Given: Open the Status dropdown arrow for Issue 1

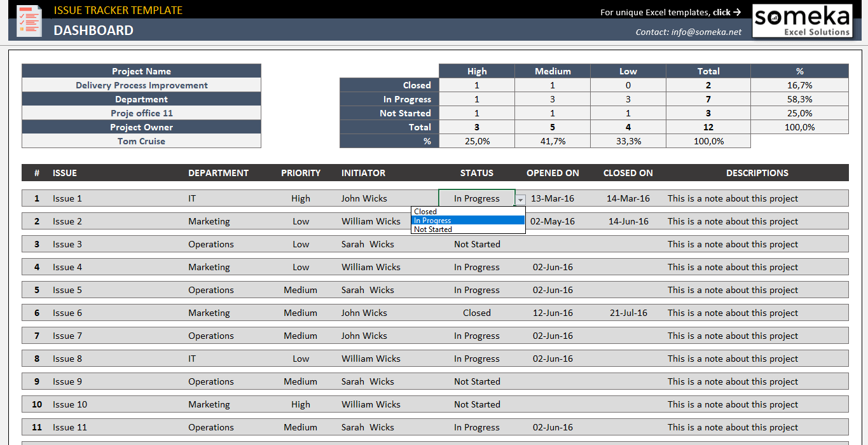Looking at the screenshot, I should pyautogui.click(x=520, y=199).
